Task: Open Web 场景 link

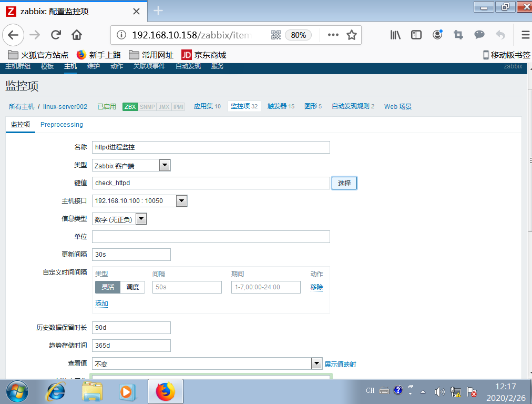Action: (397, 107)
